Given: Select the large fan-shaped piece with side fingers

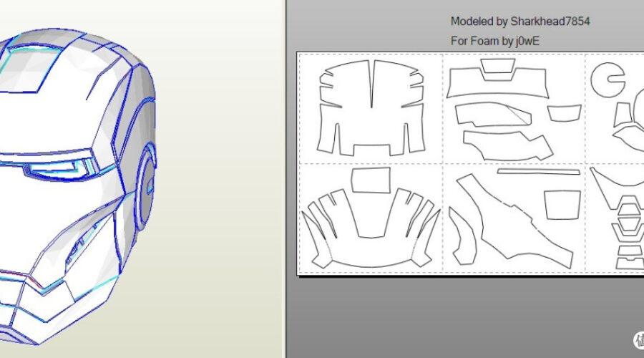Looking at the screenshot, I should coord(371,229).
